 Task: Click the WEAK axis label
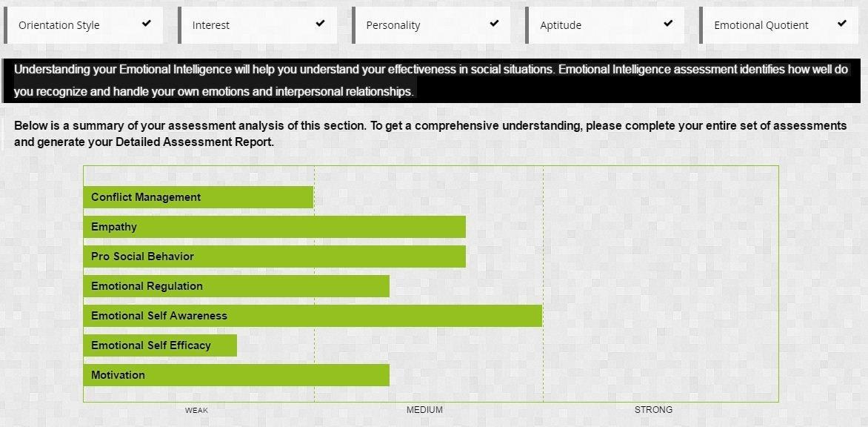point(196,410)
